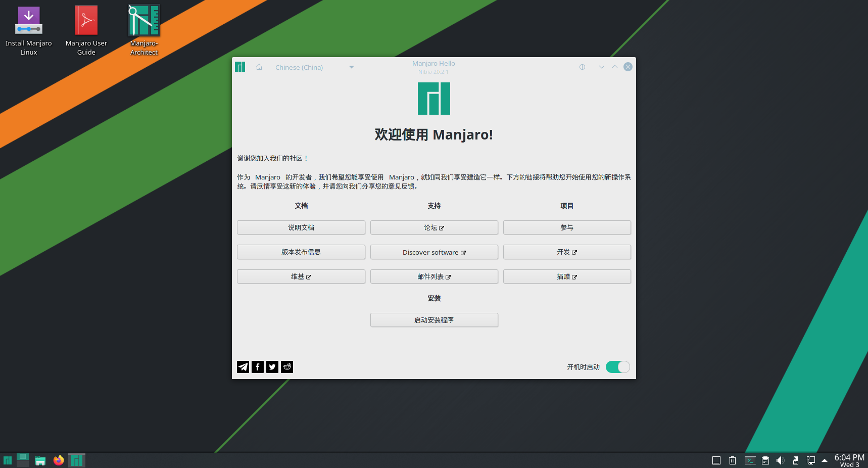Image resolution: width=868 pixels, height=468 pixels.
Task: Open the 参与 get involved button
Action: pyautogui.click(x=567, y=227)
